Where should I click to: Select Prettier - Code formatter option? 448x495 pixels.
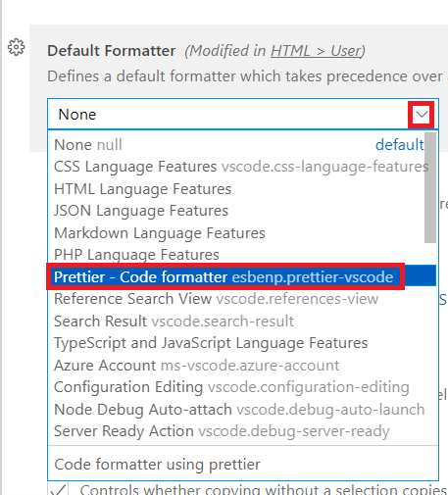pos(242,276)
